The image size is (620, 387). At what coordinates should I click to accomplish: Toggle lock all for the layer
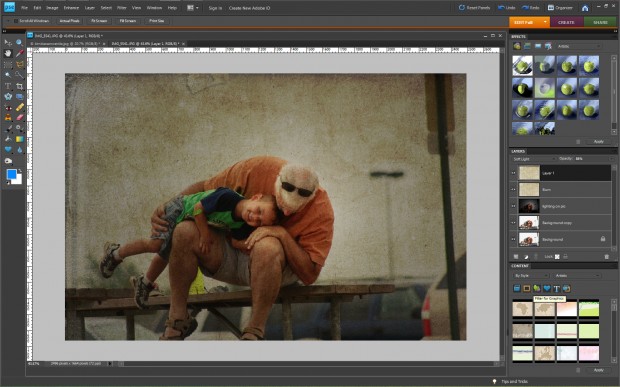[x=565, y=257]
